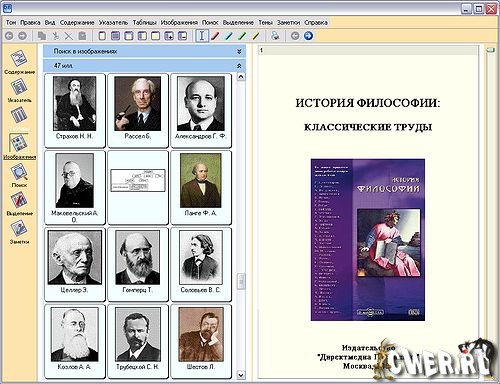The height and width of the screenshot is (384, 500).
Task: Open the Поиск sidebar icon
Action: [x=19, y=175]
